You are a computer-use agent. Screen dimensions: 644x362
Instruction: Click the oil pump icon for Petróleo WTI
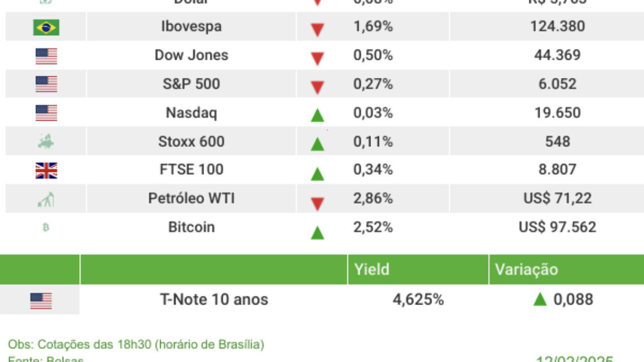coord(46,200)
